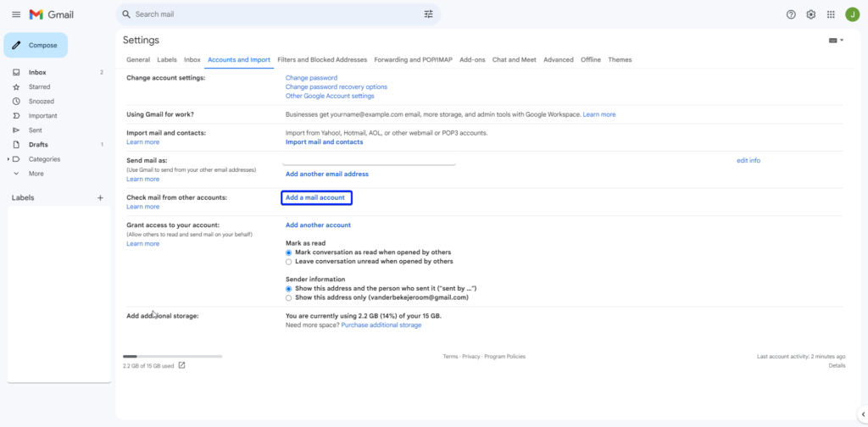Open the Support help icon
The width and height of the screenshot is (868, 427).
point(791,14)
